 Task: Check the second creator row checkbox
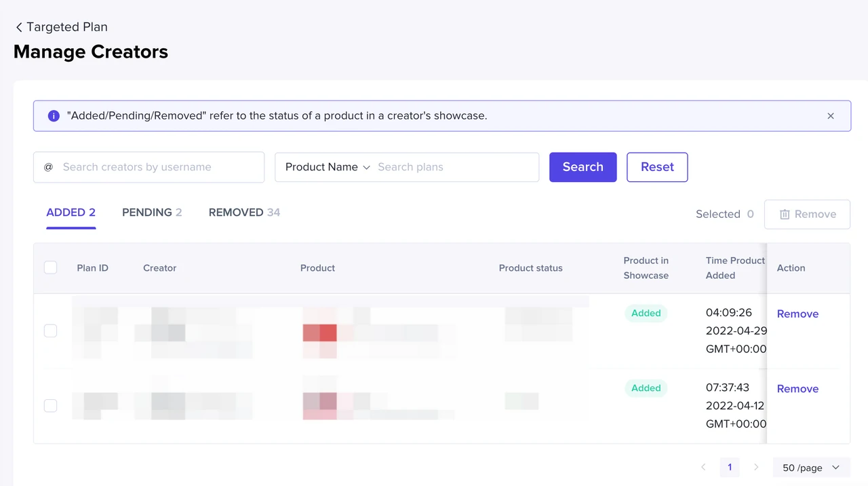pos(50,405)
